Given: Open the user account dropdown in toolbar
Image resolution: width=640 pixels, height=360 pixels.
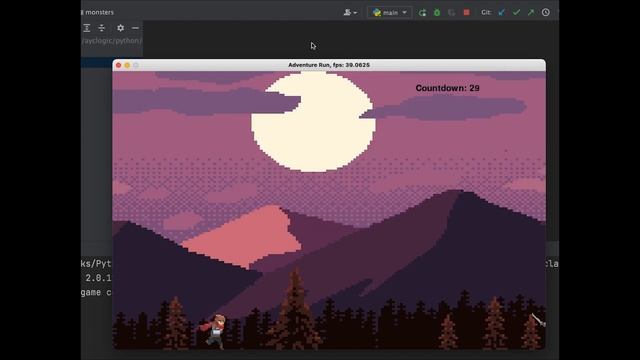Looking at the screenshot, I should 350,13.
